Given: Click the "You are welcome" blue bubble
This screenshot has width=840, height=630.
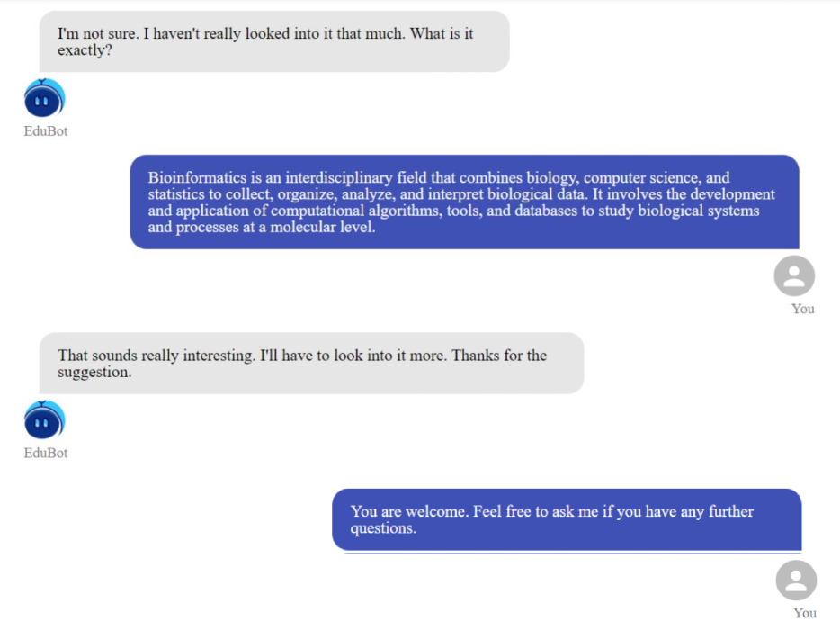Looking at the screenshot, I should point(567,519).
